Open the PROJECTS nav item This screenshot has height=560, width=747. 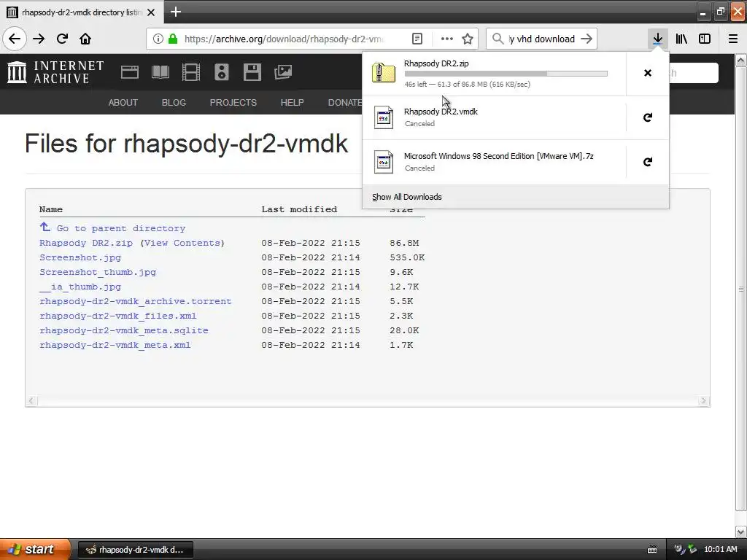tap(233, 102)
